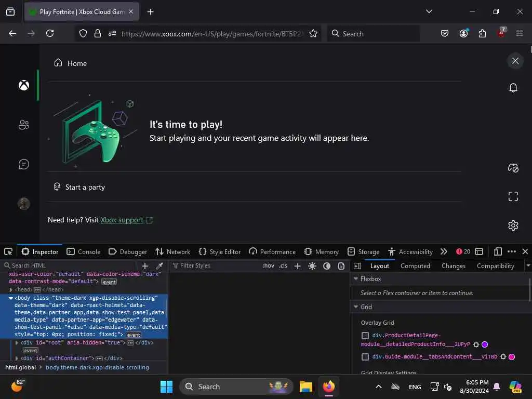The height and width of the screenshot is (399, 532).
Task: Go to Home in the guide
Action: coord(71,63)
